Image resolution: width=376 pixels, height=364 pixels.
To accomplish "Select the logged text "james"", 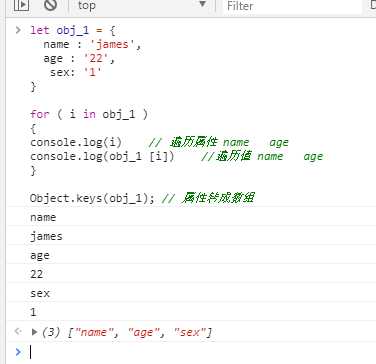I will point(46,236).
